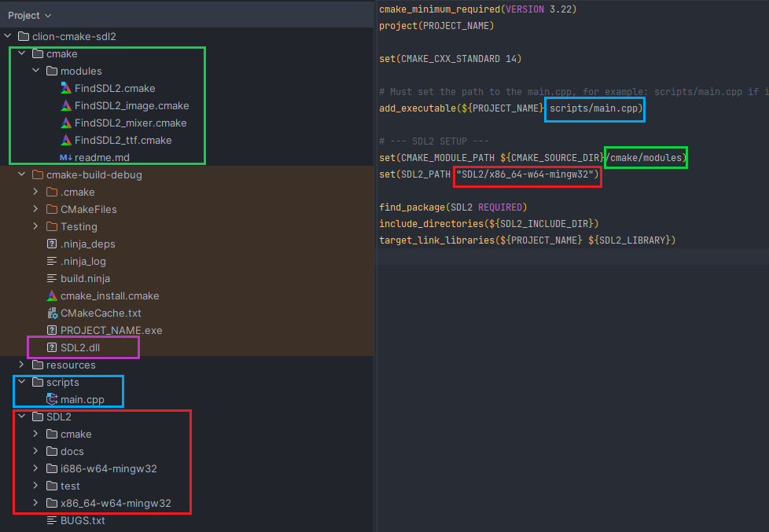Click the cmake_install.cmake file icon
The width and height of the screenshot is (769, 532).
(52, 295)
